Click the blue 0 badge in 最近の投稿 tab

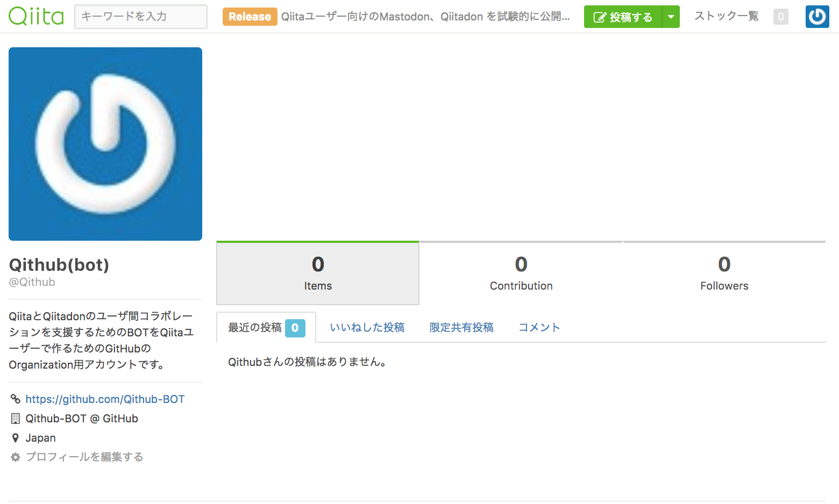click(x=295, y=328)
